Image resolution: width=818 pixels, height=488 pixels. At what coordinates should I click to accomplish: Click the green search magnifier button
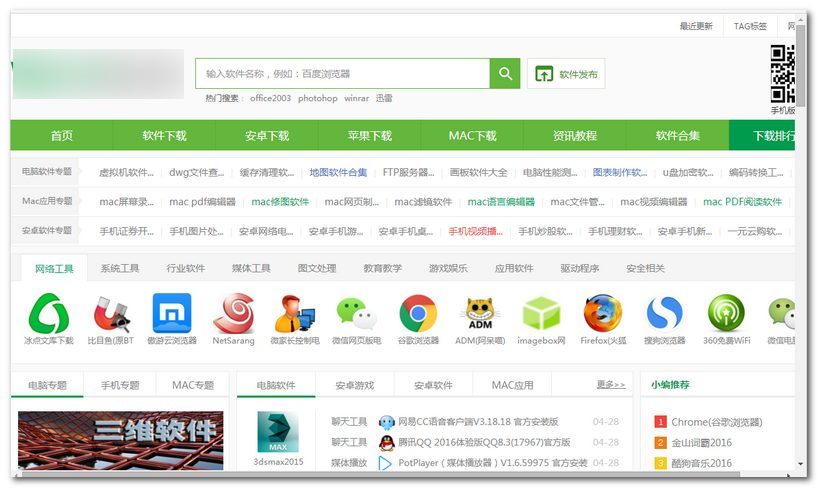pyautogui.click(x=505, y=74)
